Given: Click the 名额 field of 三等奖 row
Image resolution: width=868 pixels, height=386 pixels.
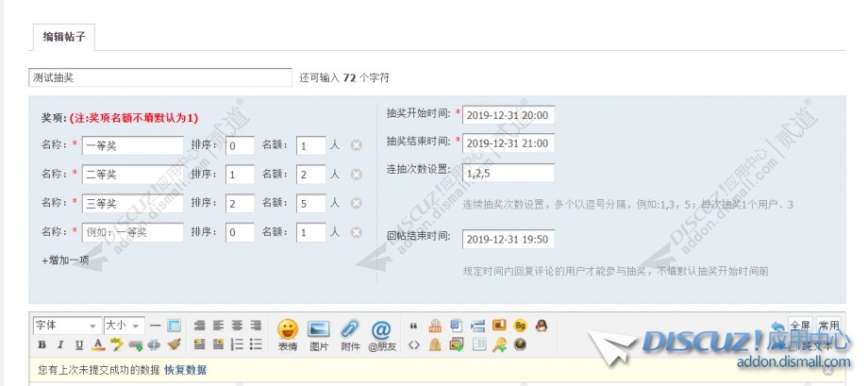Looking at the screenshot, I should click(310, 203).
